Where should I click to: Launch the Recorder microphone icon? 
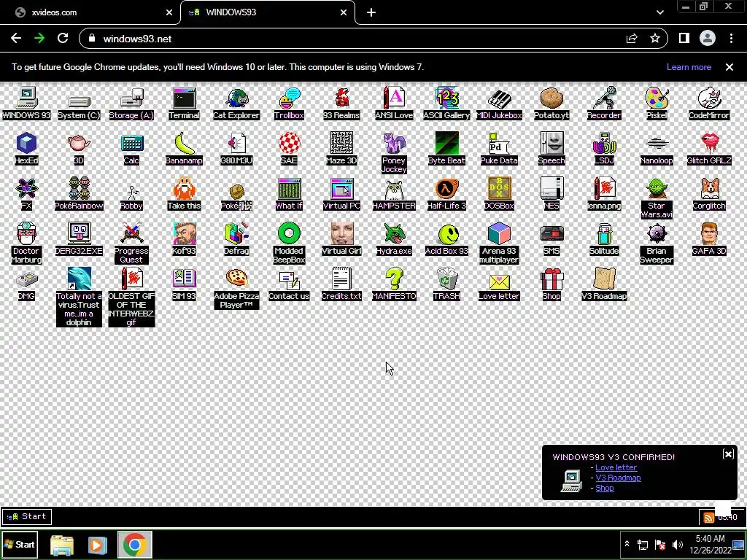604,104
